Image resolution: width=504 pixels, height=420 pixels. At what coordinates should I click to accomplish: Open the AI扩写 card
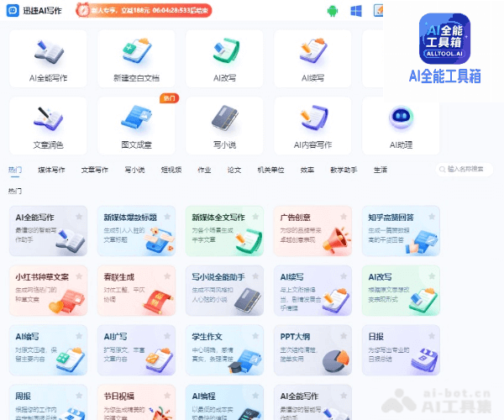136,350
